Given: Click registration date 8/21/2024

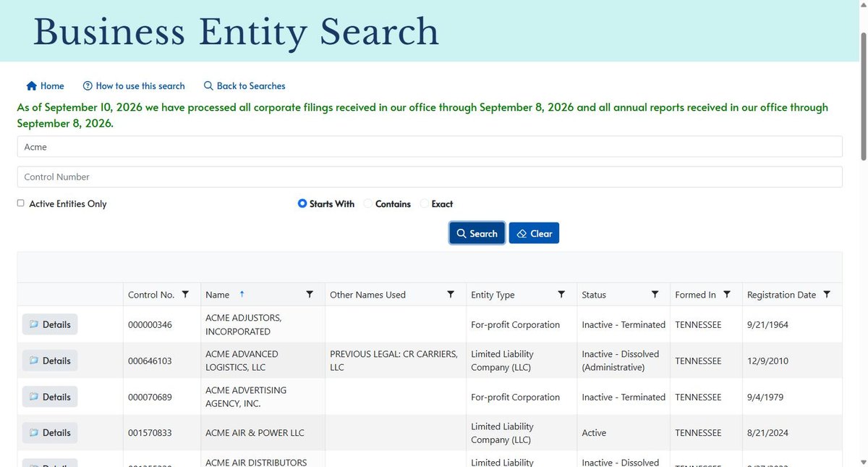Looking at the screenshot, I should pyautogui.click(x=767, y=433).
